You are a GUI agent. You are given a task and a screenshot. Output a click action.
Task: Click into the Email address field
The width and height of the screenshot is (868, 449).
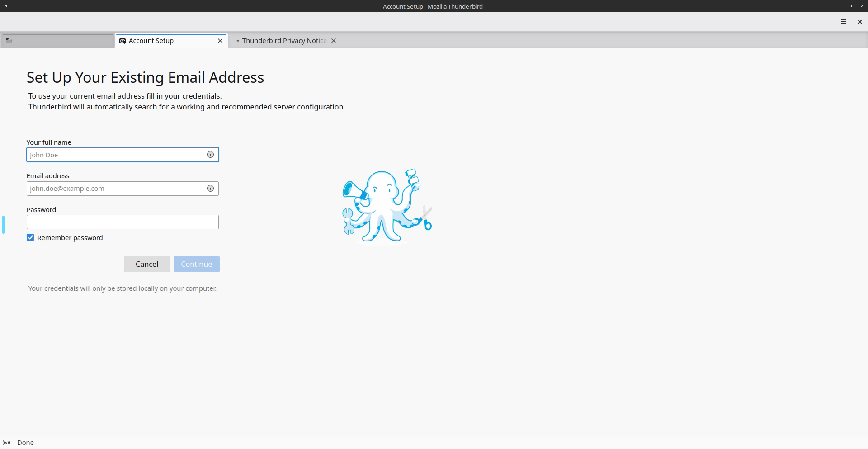click(116, 189)
